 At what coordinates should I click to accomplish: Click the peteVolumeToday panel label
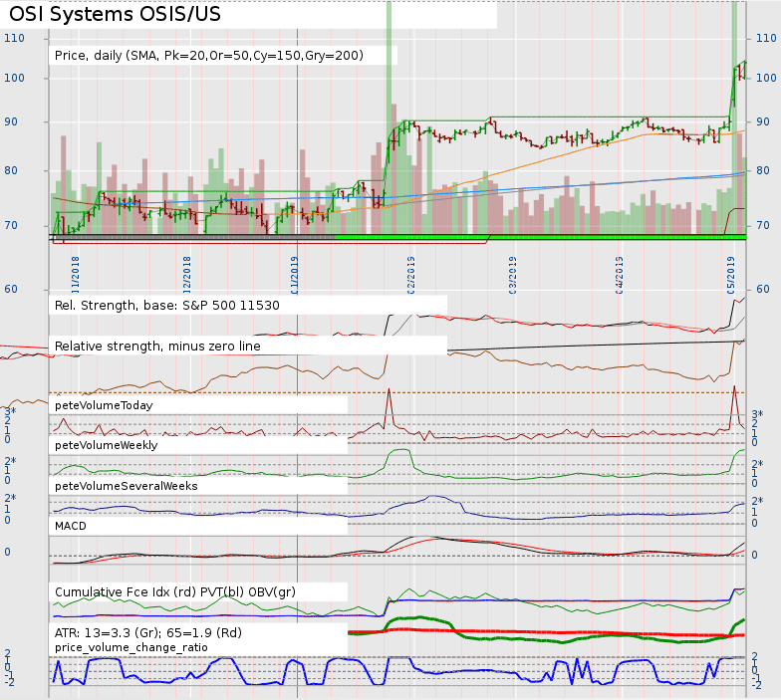tap(104, 405)
